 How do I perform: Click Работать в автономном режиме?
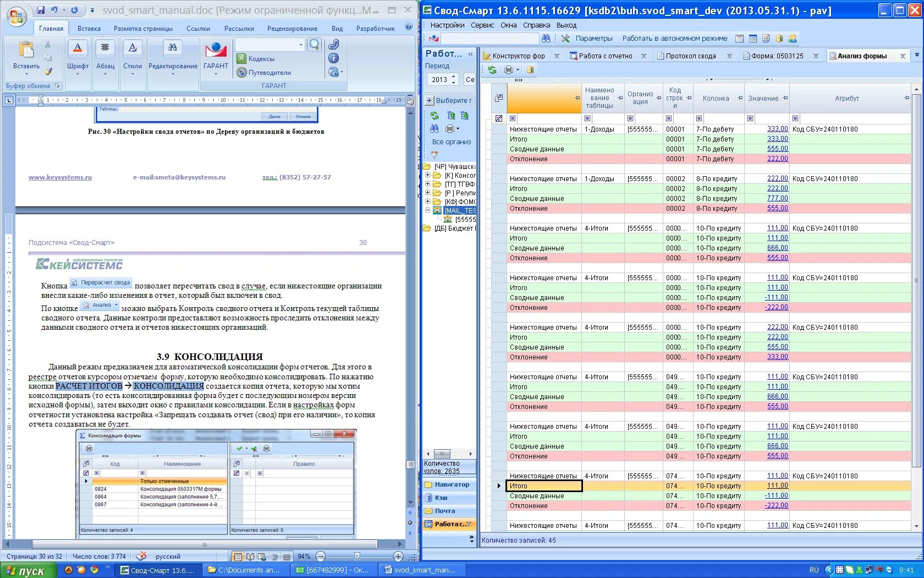pyautogui.click(x=674, y=39)
